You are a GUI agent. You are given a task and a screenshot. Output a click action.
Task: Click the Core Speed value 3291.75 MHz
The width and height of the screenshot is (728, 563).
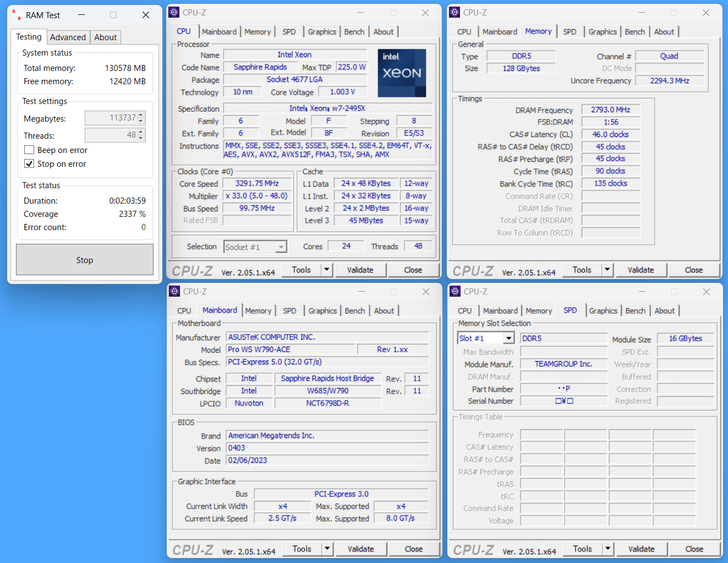[x=257, y=183]
